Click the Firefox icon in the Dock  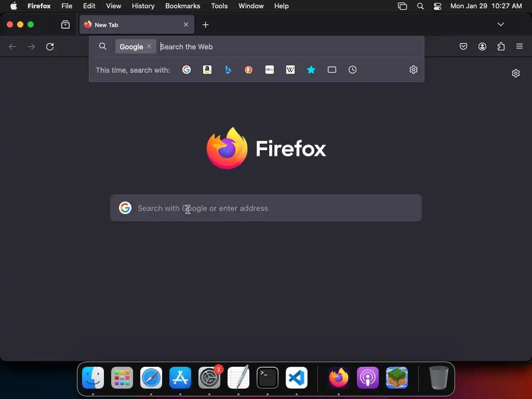[x=339, y=378]
